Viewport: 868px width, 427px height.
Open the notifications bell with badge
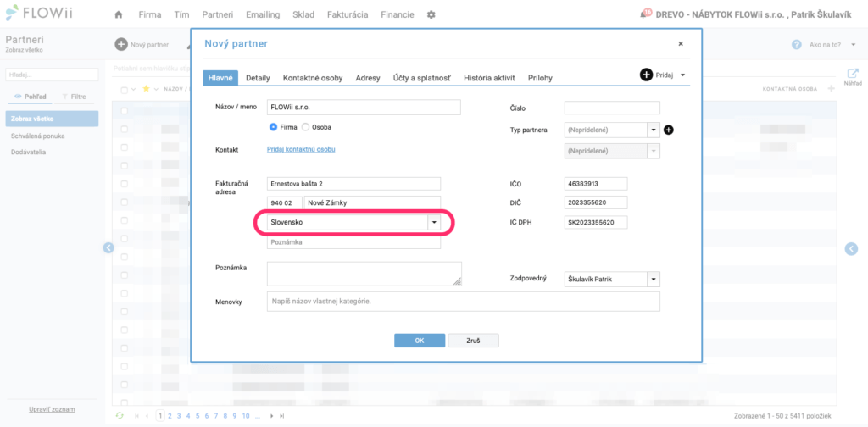tap(645, 14)
